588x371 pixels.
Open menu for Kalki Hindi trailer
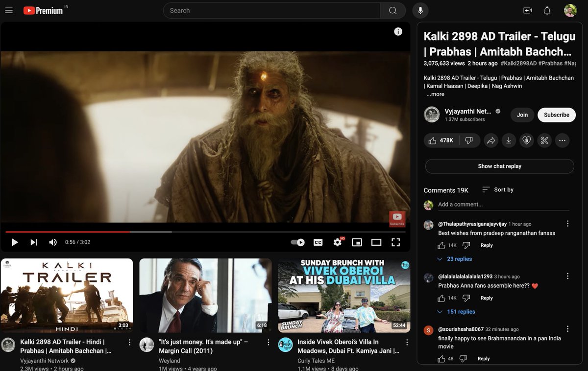129,342
